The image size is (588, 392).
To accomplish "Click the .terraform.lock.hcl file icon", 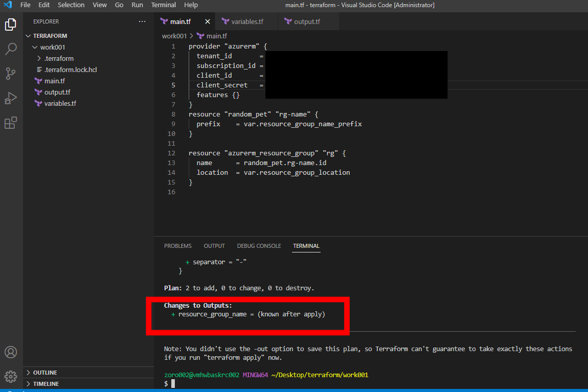I will tap(39, 70).
